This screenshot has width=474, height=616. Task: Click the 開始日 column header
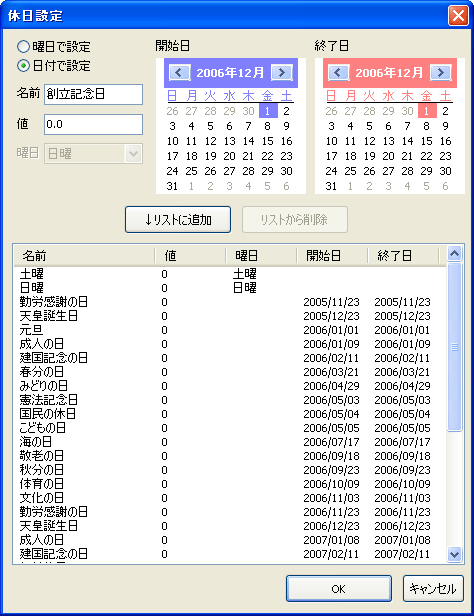pos(332,256)
